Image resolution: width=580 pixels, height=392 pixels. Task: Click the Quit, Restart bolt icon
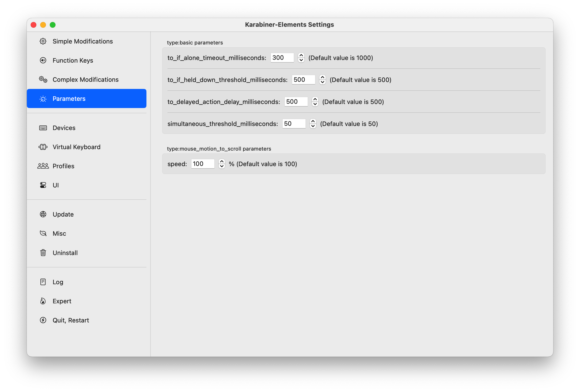coord(43,321)
